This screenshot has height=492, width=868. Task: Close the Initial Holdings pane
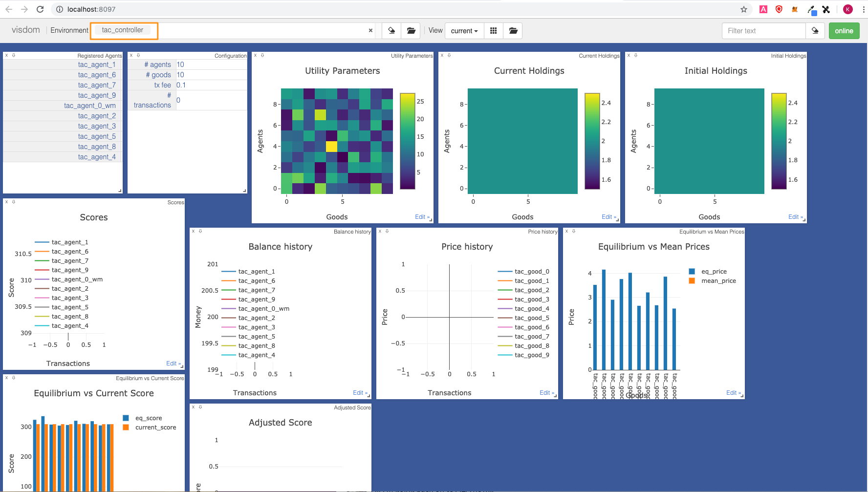click(x=629, y=55)
